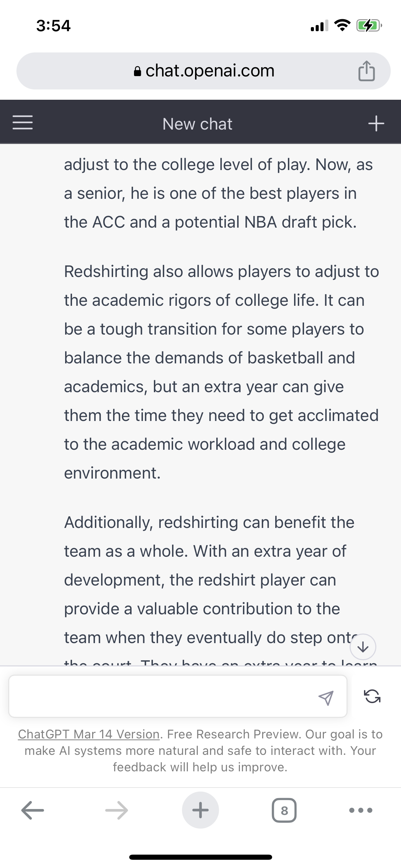Open ChatGPT Mar 14 Version link
Viewport: 401px width, 868px height.
click(89, 734)
